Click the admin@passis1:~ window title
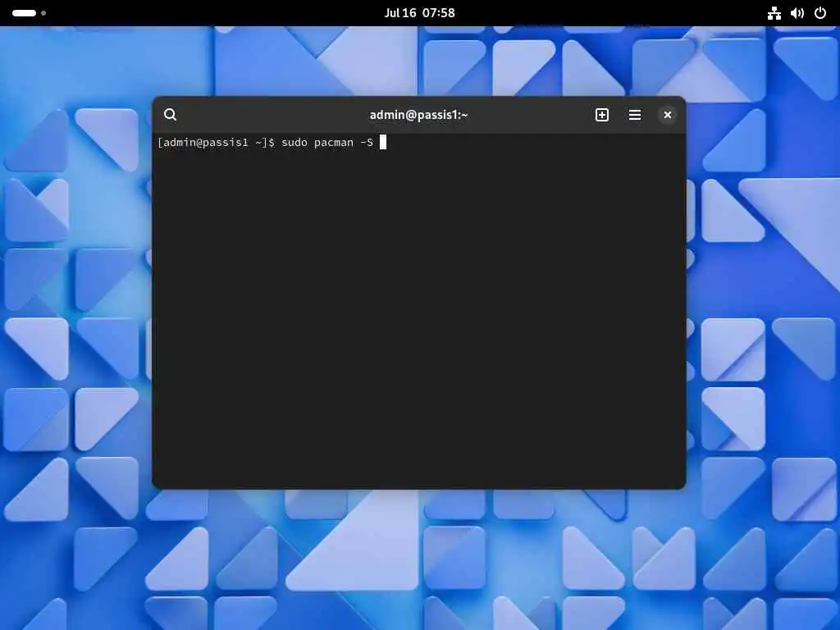Viewport: 840px width, 630px height. click(x=419, y=115)
